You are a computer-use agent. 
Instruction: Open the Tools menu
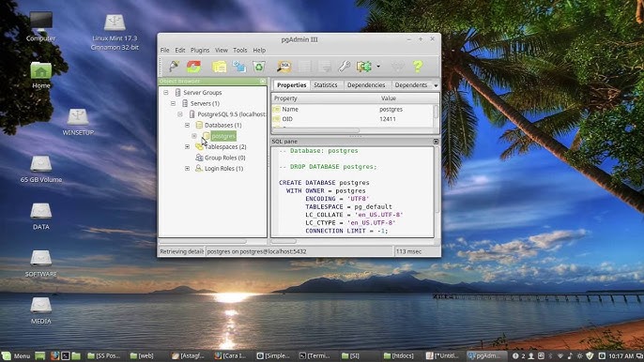tap(240, 50)
